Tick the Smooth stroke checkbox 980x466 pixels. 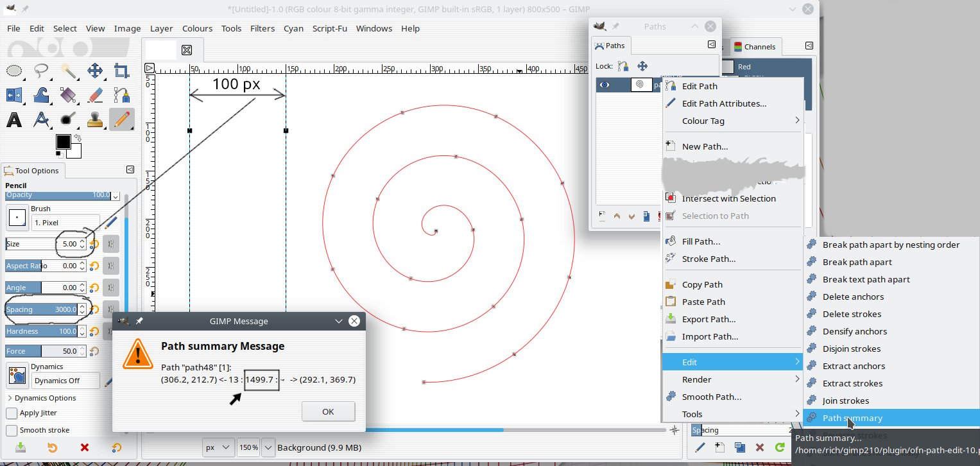[12, 430]
